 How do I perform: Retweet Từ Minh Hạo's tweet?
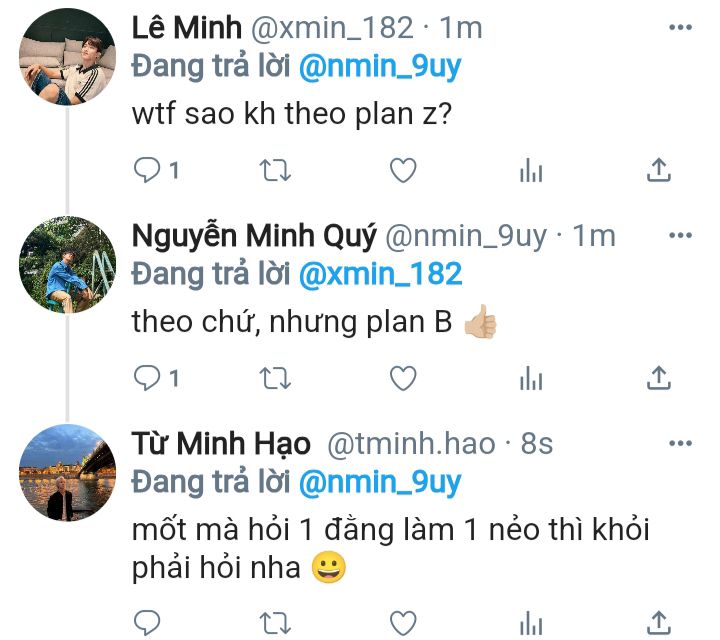coord(275,620)
